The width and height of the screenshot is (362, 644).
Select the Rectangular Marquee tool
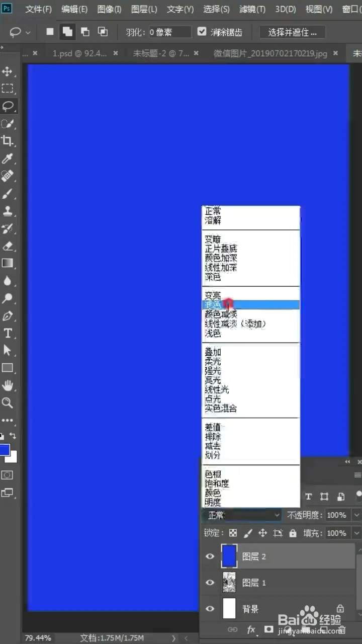[x=8, y=89]
